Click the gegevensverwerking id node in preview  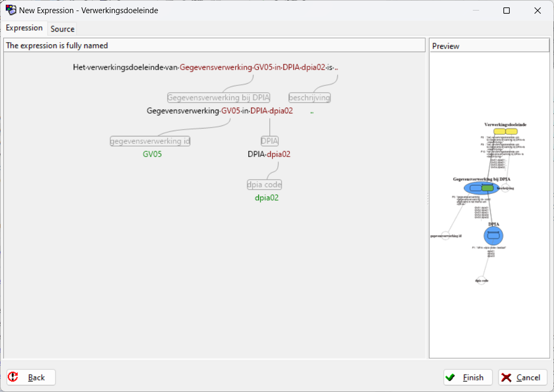[x=445, y=236]
